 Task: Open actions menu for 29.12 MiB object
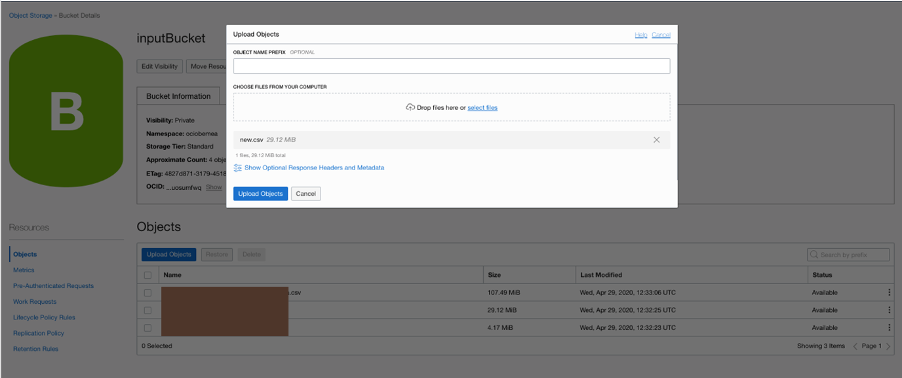(889, 310)
